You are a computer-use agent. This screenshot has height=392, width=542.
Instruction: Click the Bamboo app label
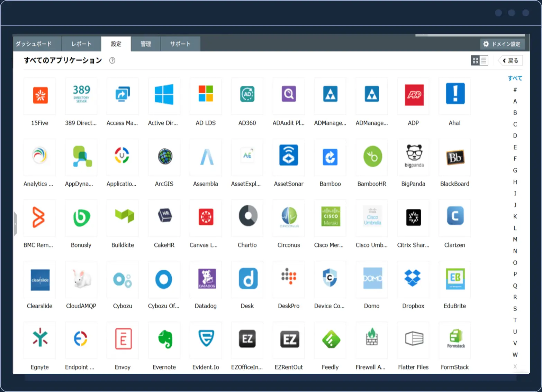pos(330,184)
